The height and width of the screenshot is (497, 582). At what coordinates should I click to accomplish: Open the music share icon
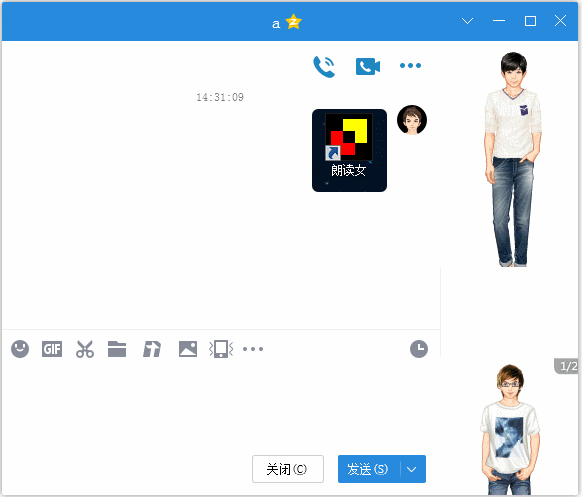tap(152, 349)
